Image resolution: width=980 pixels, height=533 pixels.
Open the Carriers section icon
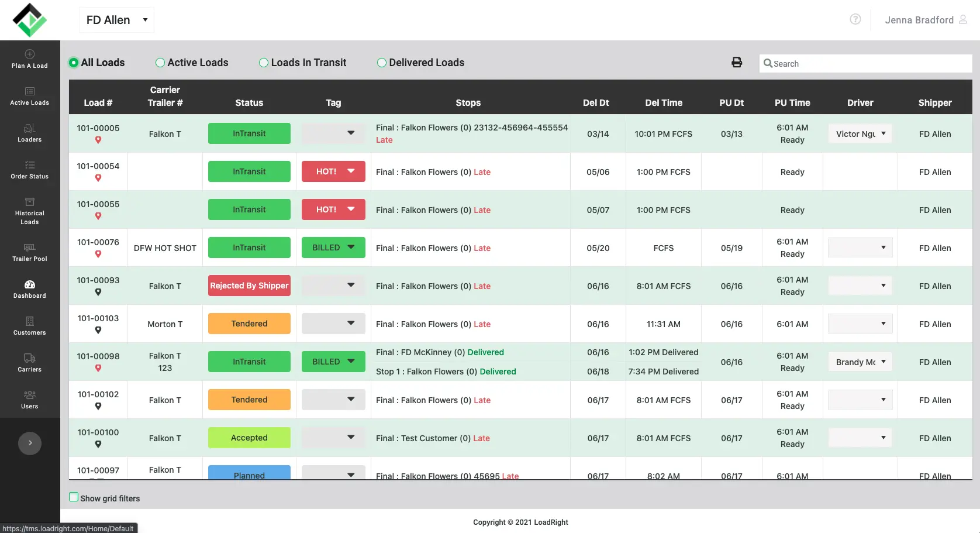click(x=29, y=362)
